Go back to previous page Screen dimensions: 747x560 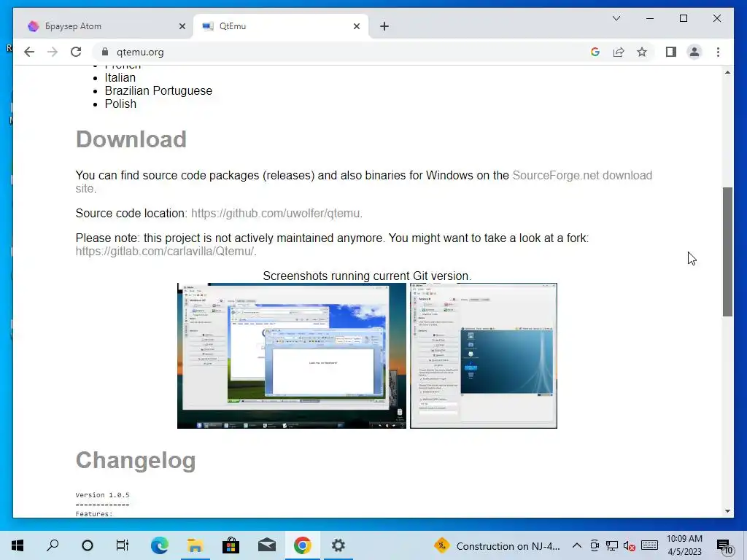(x=29, y=52)
